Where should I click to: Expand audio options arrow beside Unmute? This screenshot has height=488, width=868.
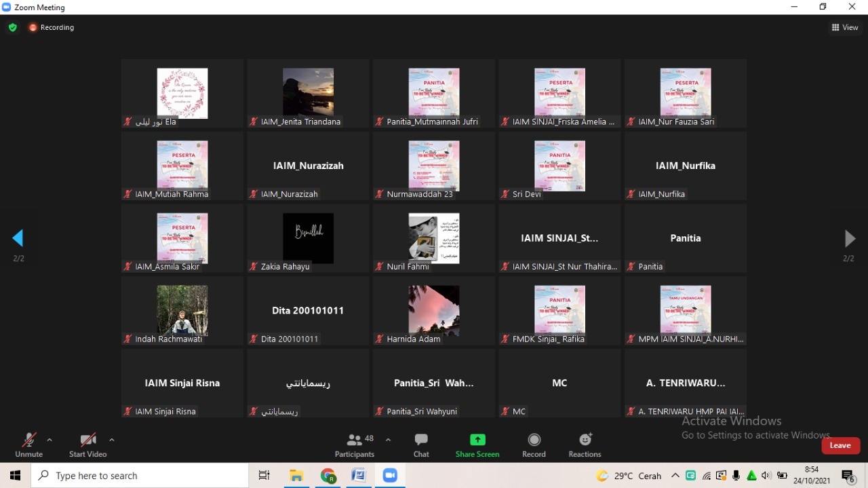click(50, 440)
